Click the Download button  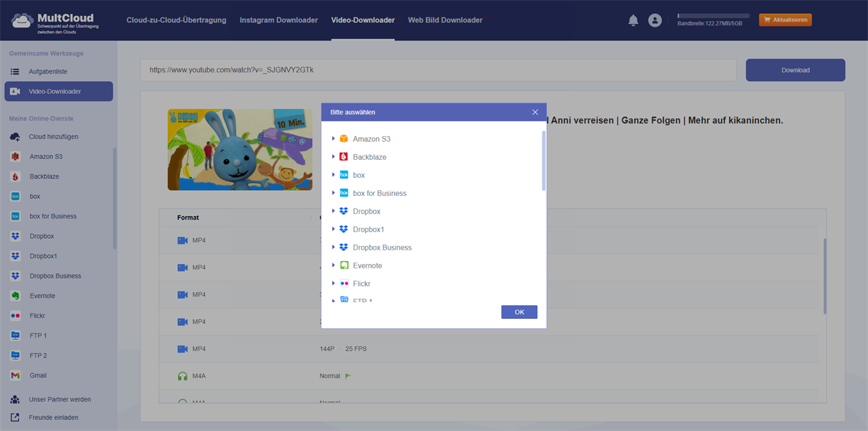click(x=796, y=70)
